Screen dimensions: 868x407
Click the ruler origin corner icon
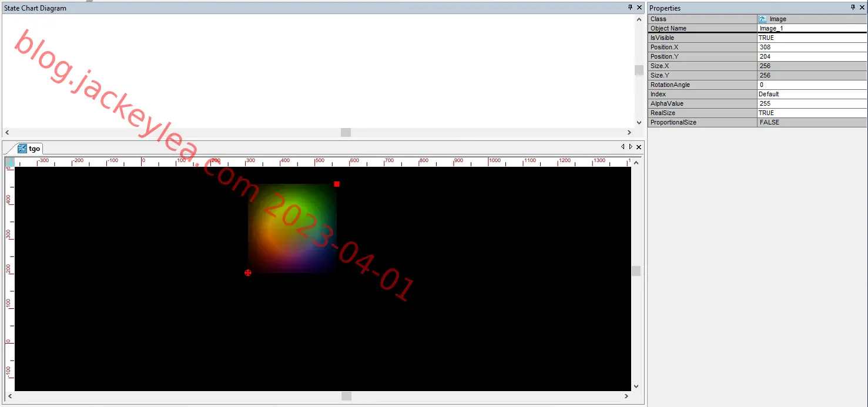(9, 162)
